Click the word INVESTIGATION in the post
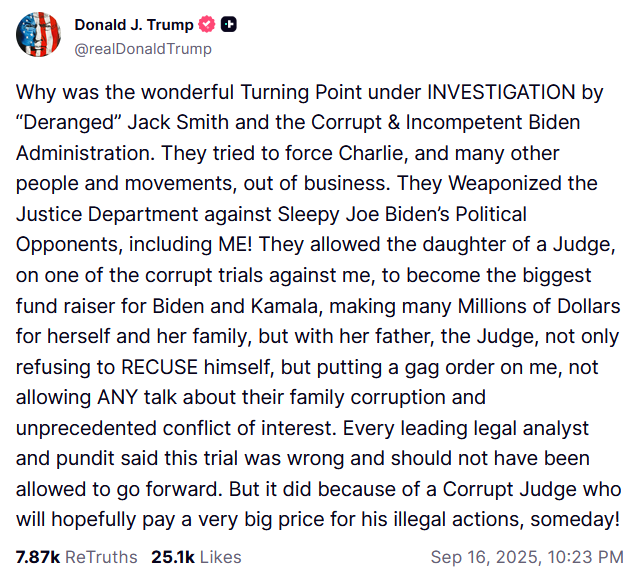 click(501, 92)
